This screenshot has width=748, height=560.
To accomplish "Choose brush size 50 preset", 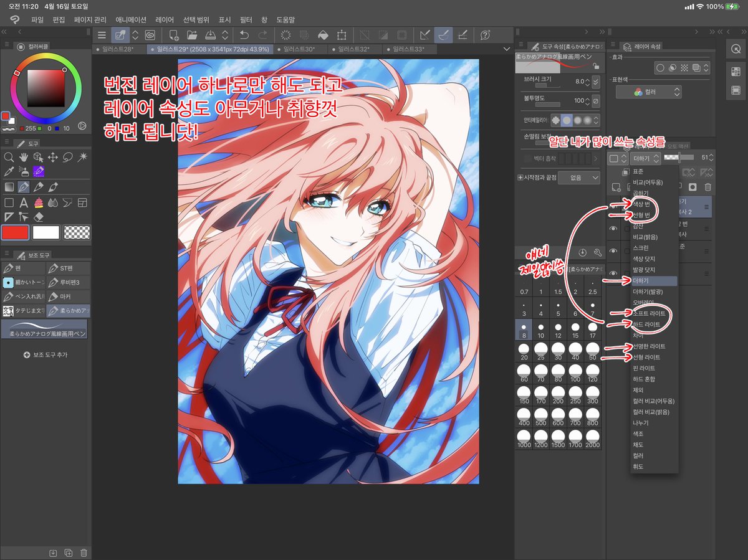I will click(x=592, y=353).
